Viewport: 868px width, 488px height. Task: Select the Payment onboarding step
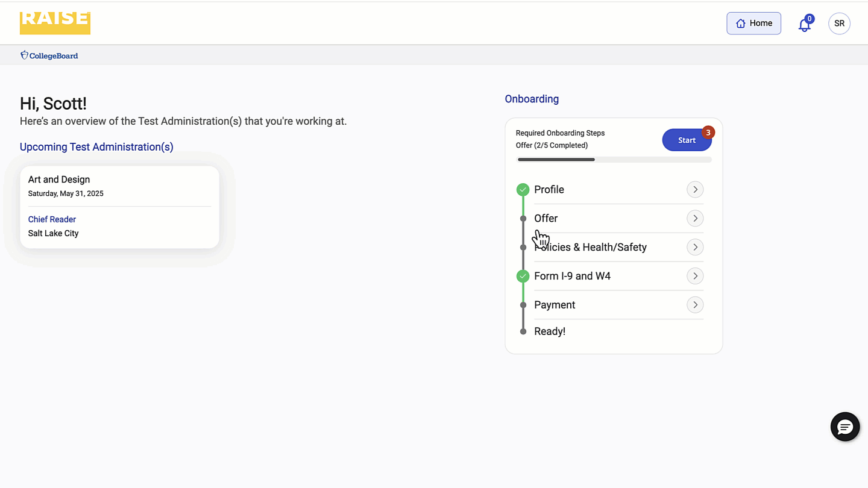tap(555, 305)
